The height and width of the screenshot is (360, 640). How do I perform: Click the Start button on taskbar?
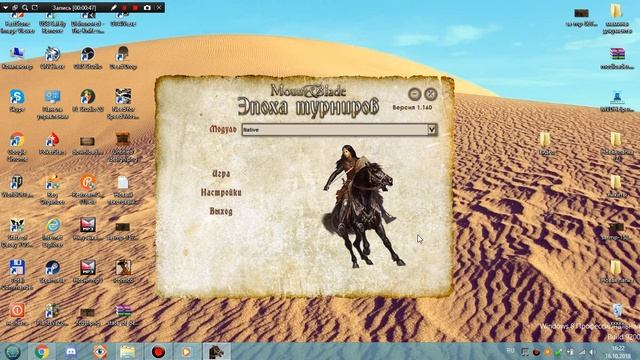tap(13, 351)
